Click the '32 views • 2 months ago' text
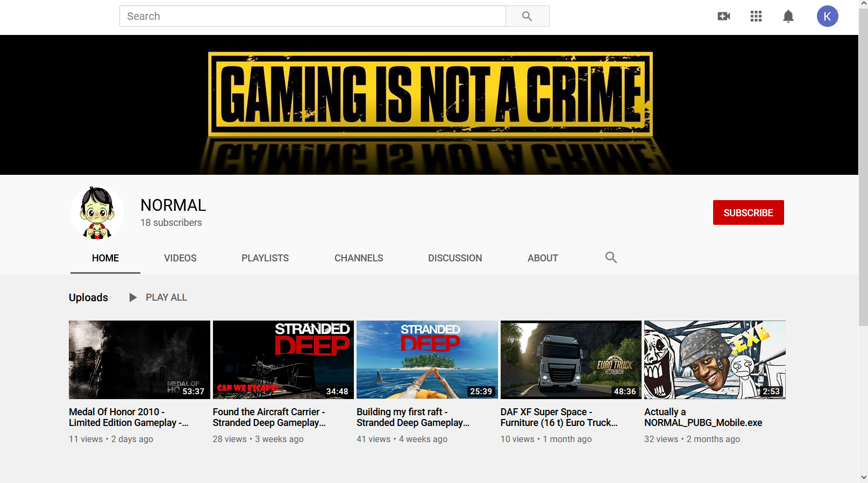 click(x=692, y=439)
